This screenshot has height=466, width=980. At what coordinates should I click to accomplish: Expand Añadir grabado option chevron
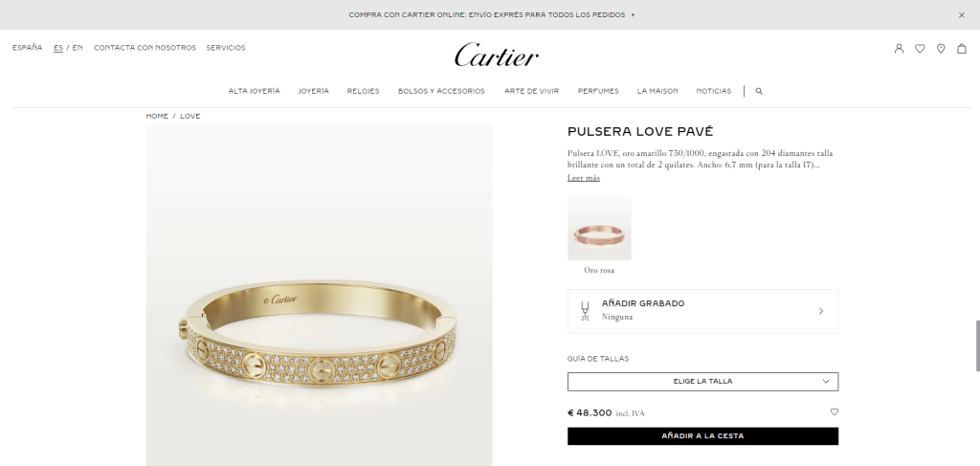point(820,311)
